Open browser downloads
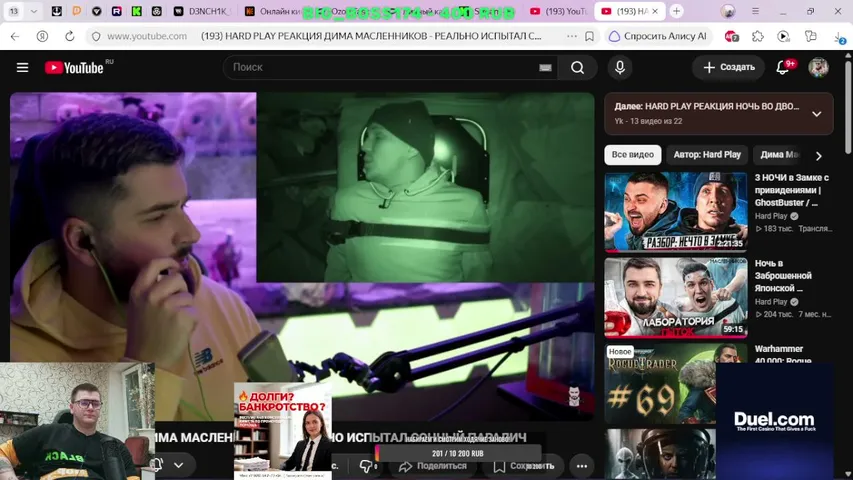 point(840,37)
